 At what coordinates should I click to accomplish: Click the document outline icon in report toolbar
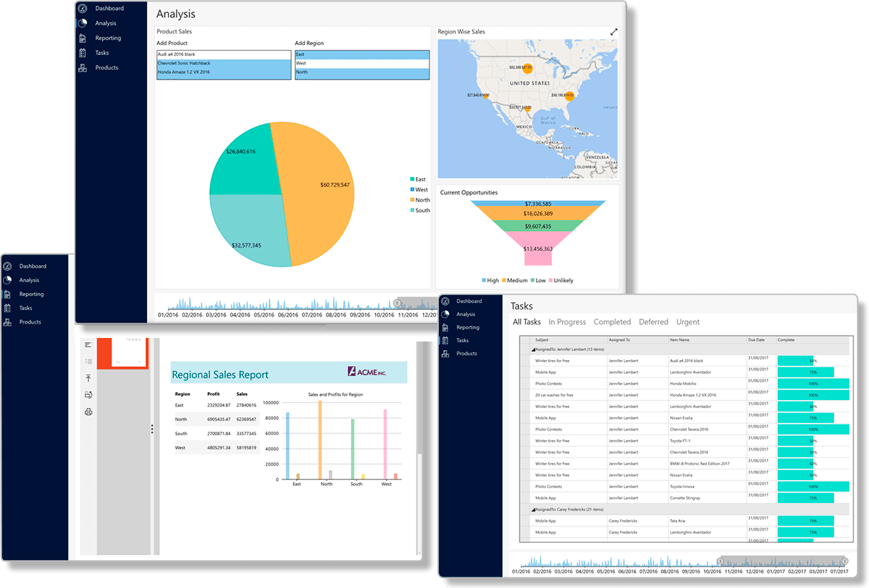click(89, 344)
